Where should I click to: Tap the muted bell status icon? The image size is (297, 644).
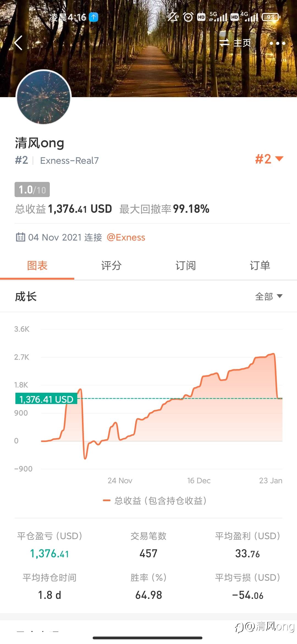pyautogui.click(x=173, y=17)
